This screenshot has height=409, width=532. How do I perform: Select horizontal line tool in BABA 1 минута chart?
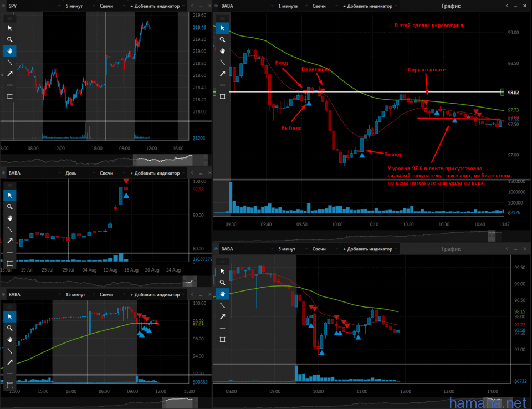point(223,85)
